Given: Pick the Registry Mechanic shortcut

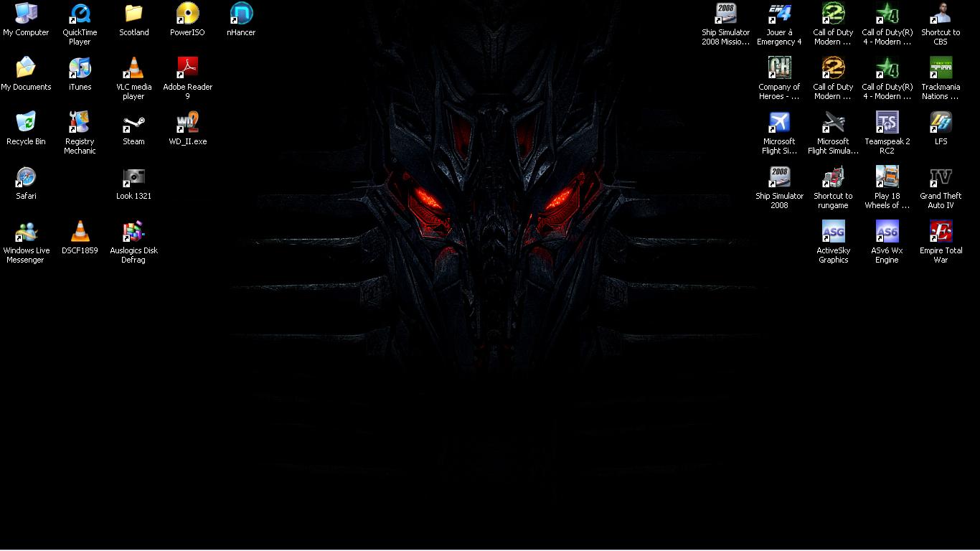Looking at the screenshot, I should [80, 123].
